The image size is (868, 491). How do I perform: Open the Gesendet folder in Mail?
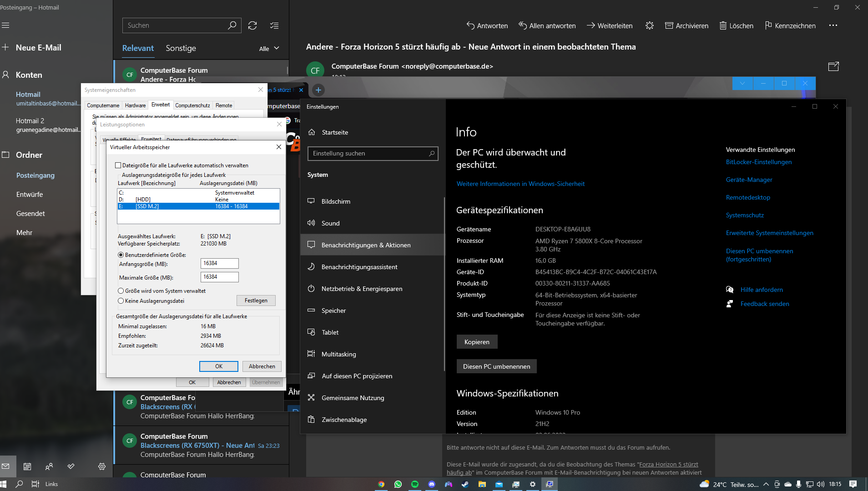30,214
